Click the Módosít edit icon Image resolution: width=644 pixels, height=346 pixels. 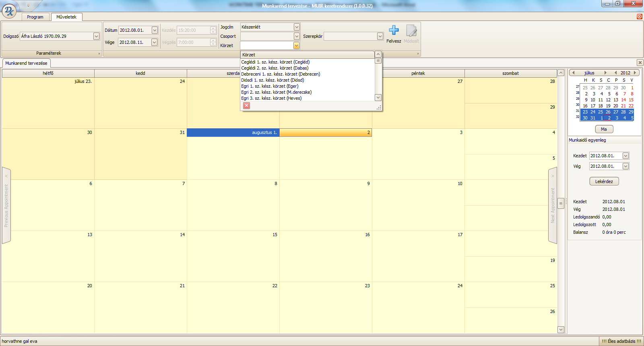[411, 31]
